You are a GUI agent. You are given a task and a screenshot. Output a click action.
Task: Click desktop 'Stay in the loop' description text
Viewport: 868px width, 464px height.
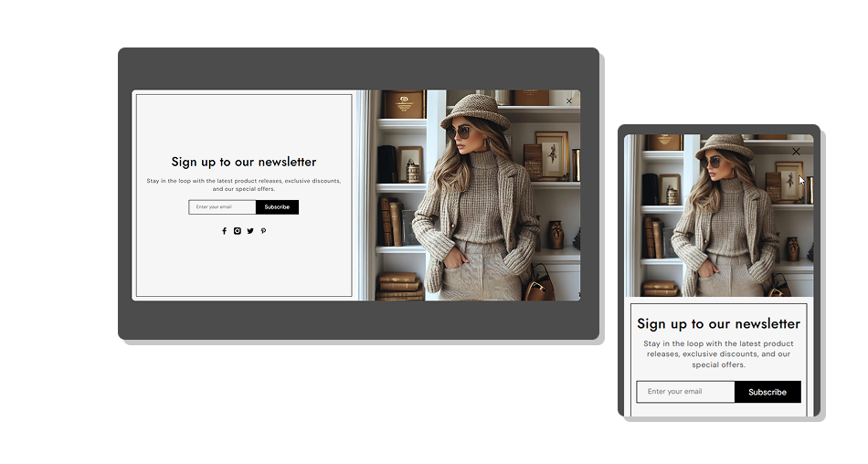tap(244, 185)
